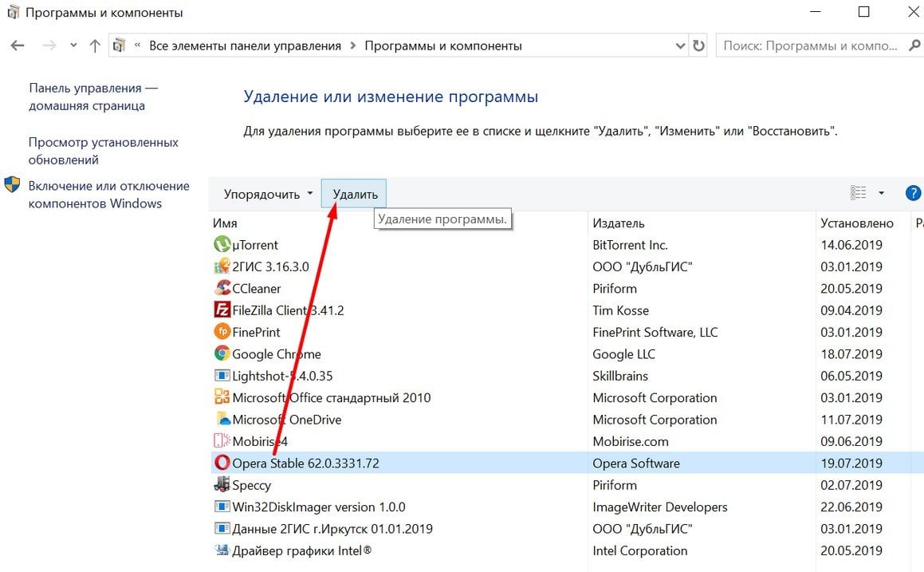
Task: Refresh the programs list
Action: (x=698, y=45)
